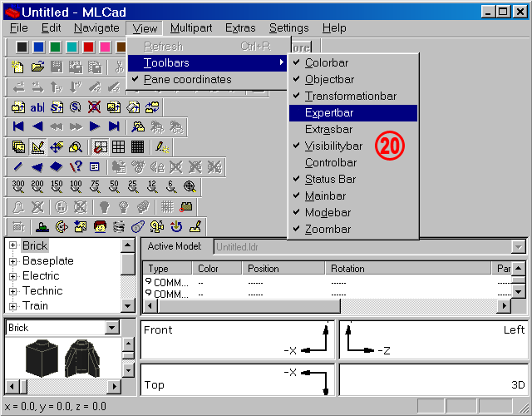Toggle Pane coordinates option

tap(207, 80)
